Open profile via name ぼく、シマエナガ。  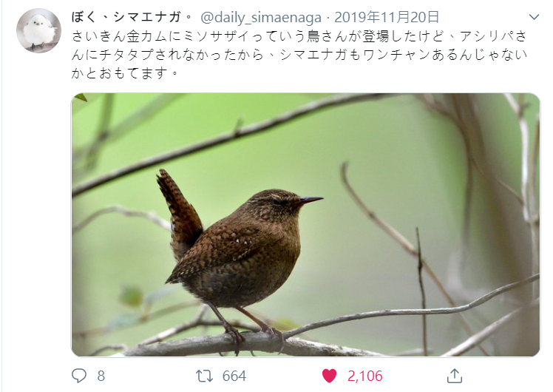point(132,17)
